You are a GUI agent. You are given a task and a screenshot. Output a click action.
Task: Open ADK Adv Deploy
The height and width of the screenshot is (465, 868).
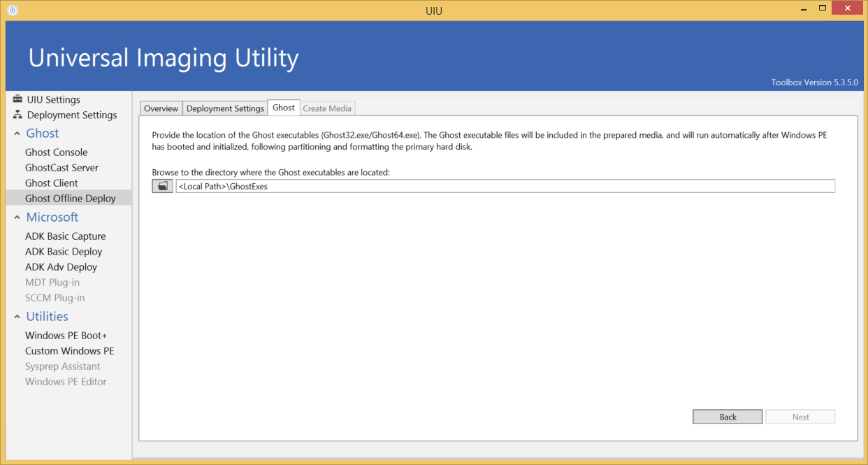pos(62,267)
